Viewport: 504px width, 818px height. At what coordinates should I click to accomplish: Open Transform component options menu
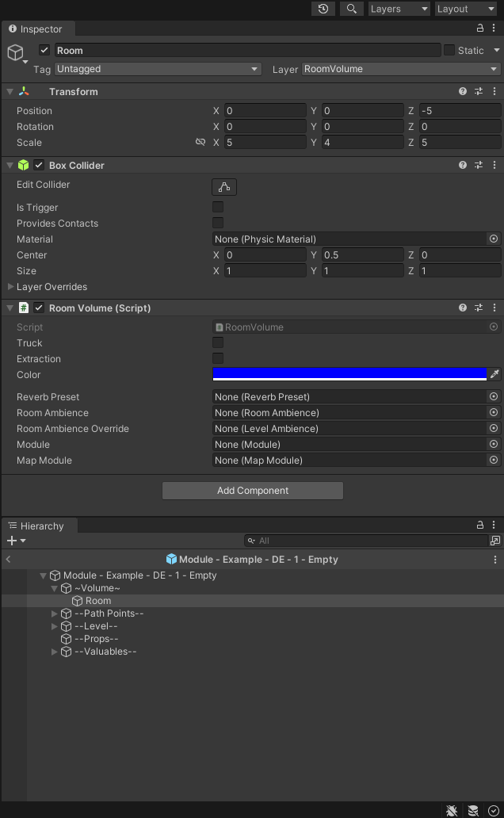coord(494,91)
